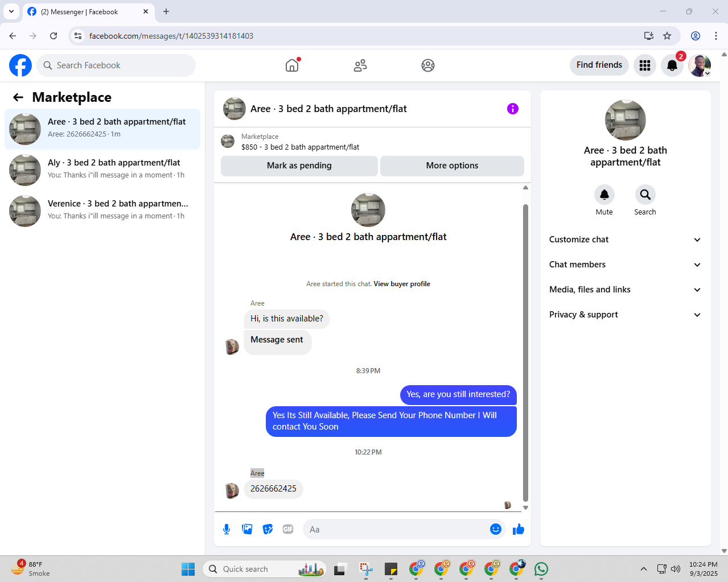Open the weather widget showing 88°F
Screen dimensions: 728x582
(31, 569)
